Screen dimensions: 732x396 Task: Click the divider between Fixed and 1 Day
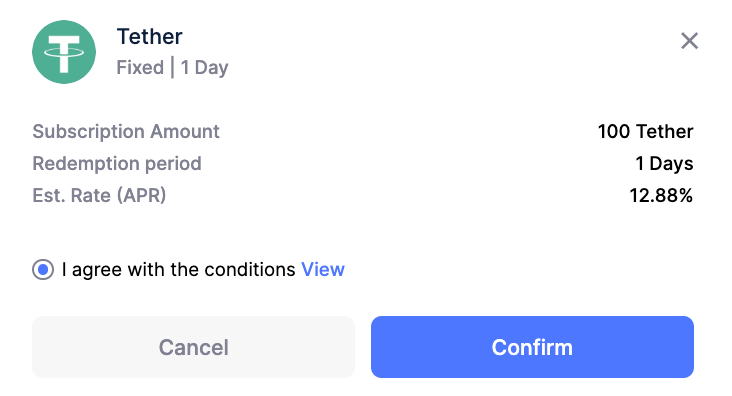(172, 67)
